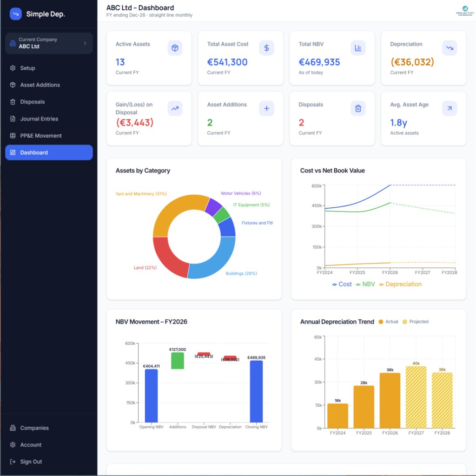This screenshot has width=476, height=476.
Task: Toggle the Cost series in chart legend
Action: tap(342, 284)
